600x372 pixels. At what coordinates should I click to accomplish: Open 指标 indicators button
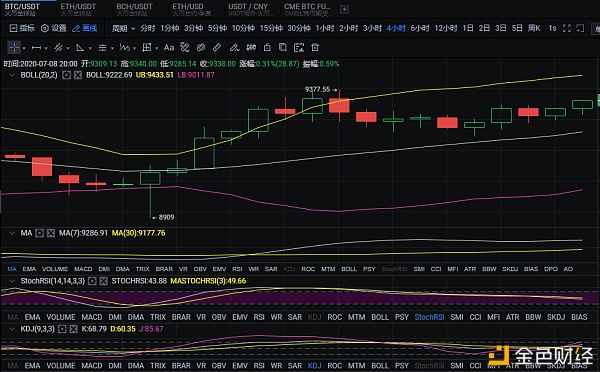(x=22, y=28)
